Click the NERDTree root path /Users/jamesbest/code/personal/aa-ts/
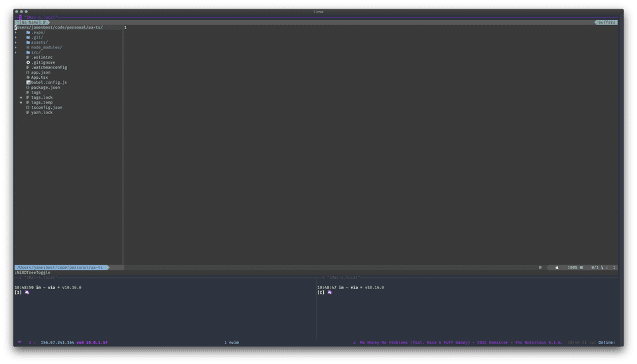Viewport: 637px width, 364px height. click(59, 27)
